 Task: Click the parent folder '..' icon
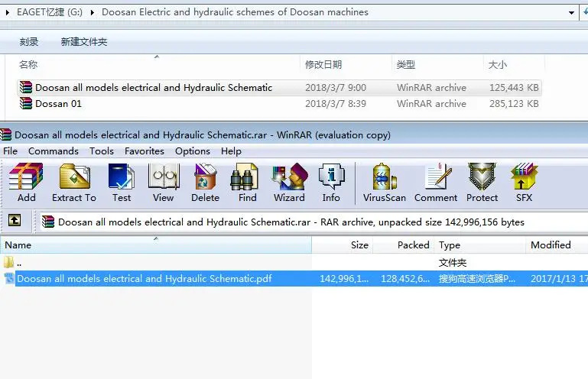coord(8,262)
